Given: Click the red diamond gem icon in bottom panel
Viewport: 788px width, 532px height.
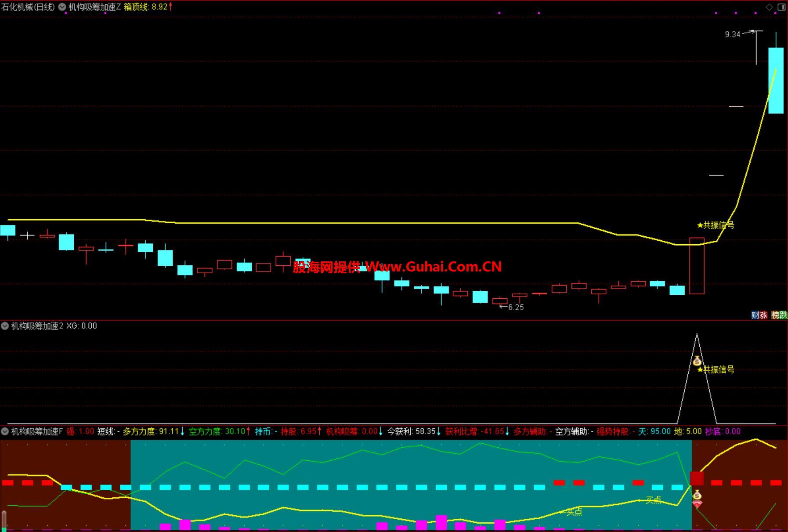Looking at the screenshot, I should (697, 505).
